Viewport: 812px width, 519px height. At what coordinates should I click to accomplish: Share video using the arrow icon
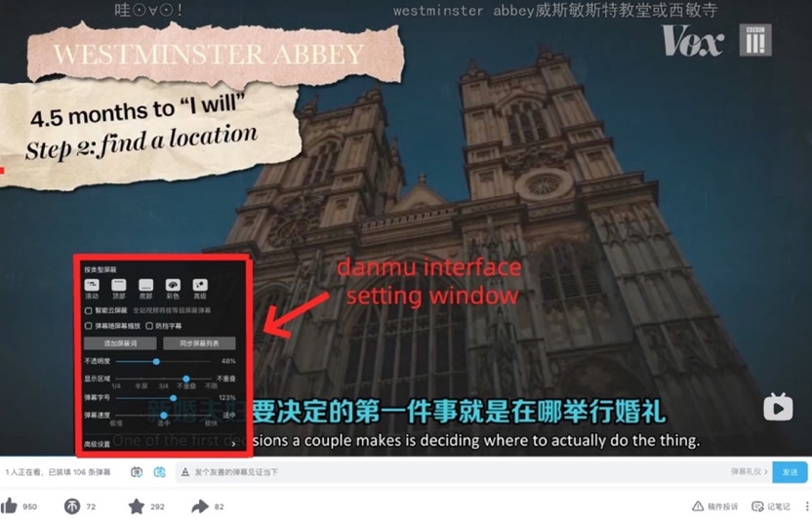point(200,506)
